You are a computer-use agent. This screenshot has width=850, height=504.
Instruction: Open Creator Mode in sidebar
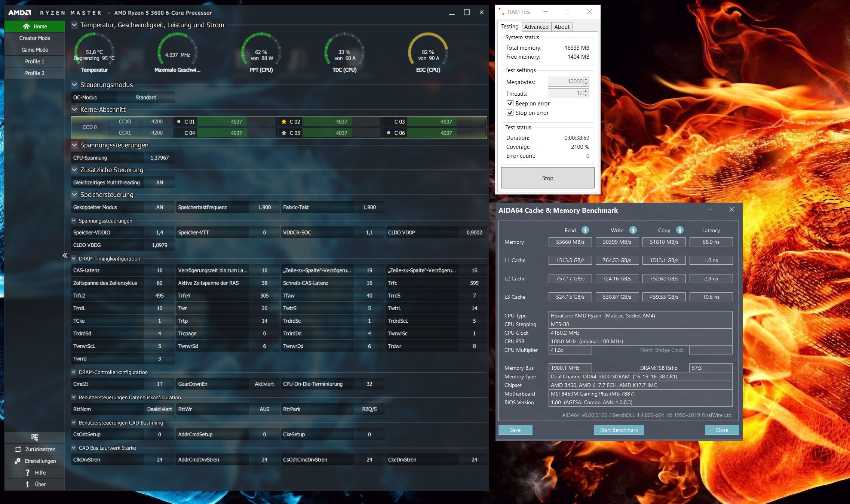[x=35, y=38]
